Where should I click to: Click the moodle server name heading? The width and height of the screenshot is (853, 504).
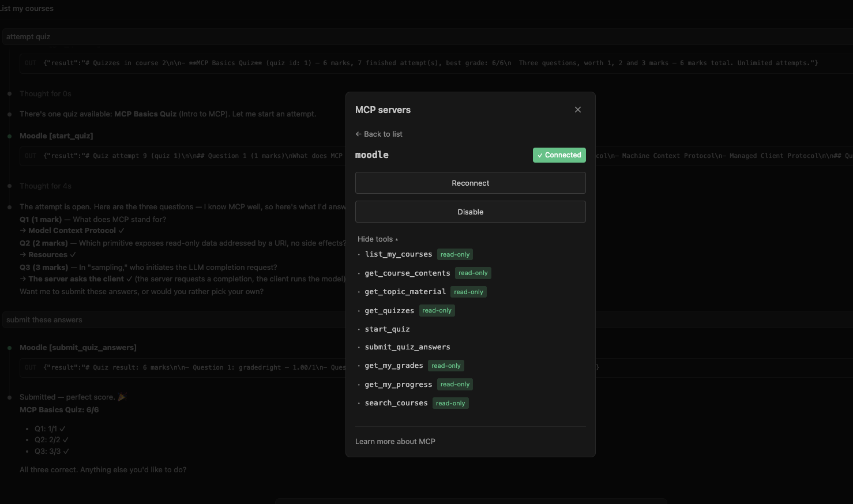point(372,155)
